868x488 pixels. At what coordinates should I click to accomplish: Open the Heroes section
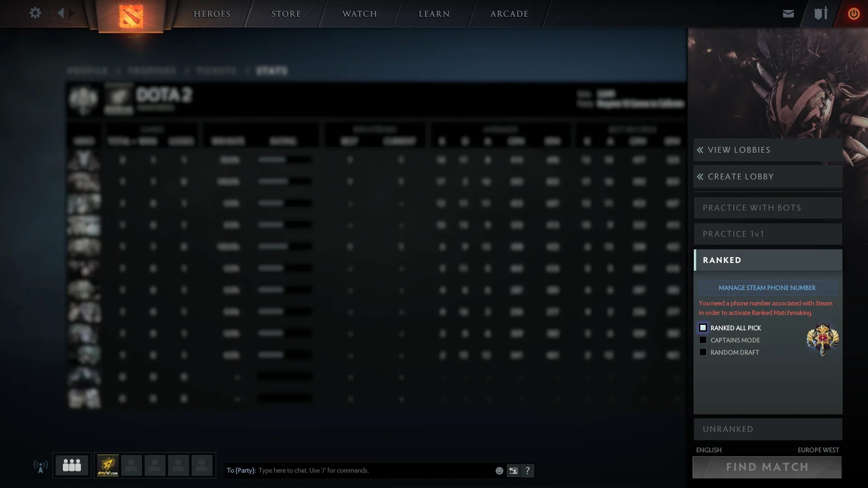pyautogui.click(x=211, y=14)
